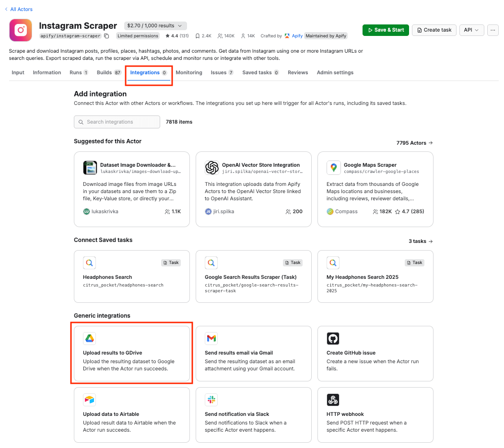The height and width of the screenshot is (448, 504).
Task: Open the three-dot more options menu
Action: [493, 30]
